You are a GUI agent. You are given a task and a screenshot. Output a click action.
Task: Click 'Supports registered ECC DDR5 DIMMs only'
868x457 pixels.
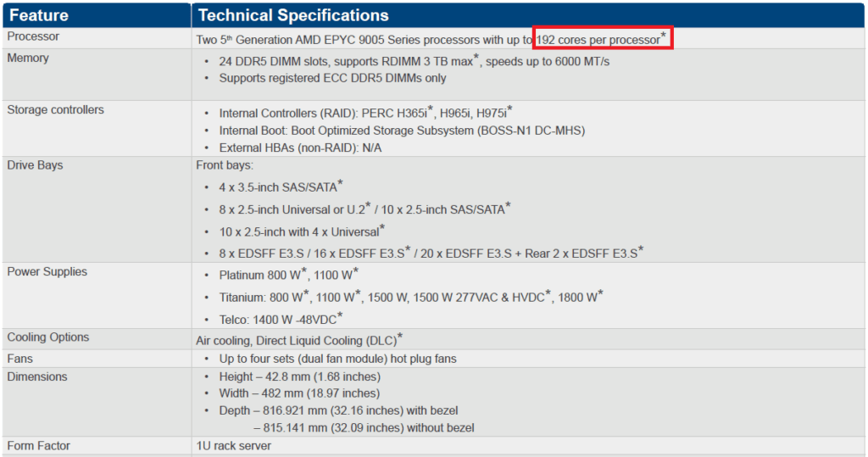tap(332, 78)
